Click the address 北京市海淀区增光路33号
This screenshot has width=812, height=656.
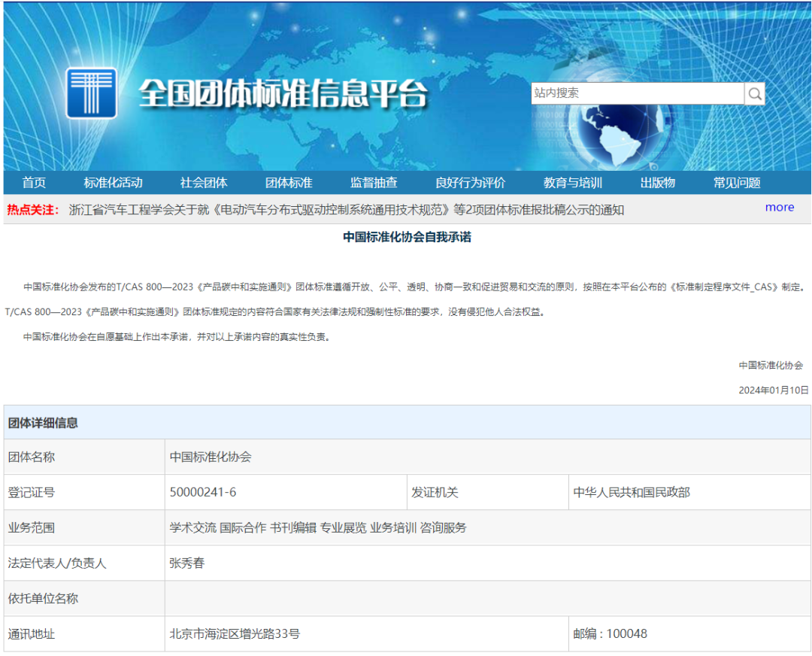coord(235,633)
